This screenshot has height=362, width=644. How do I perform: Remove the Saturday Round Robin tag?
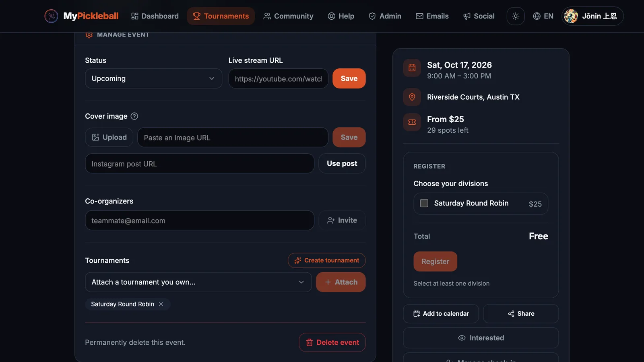[x=161, y=304]
